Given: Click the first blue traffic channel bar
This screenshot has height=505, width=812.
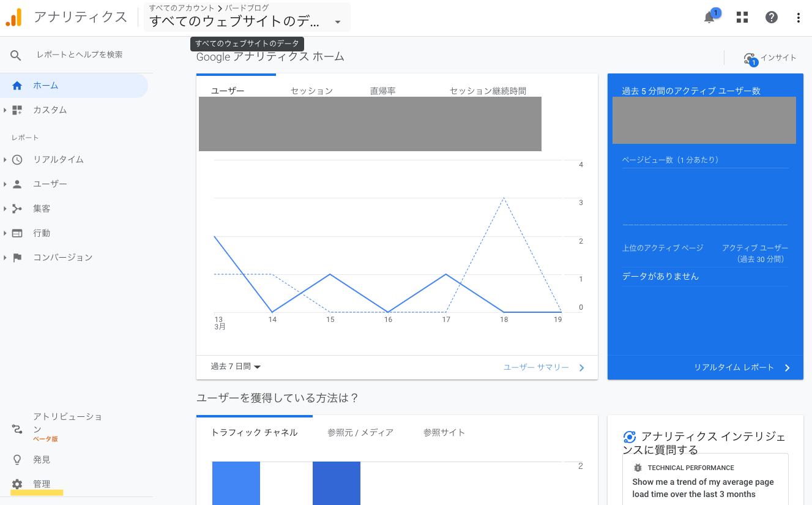Looking at the screenshot, I should click(236, 483).
